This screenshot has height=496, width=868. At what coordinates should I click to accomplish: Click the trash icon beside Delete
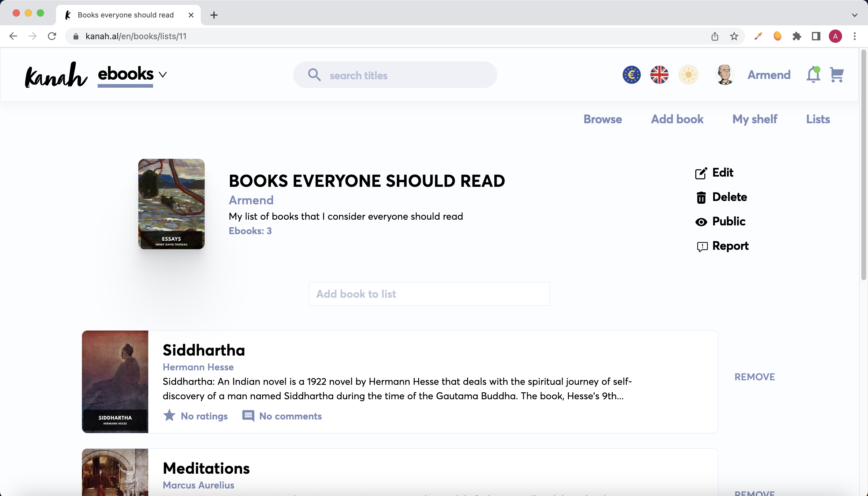coord(701,198)
